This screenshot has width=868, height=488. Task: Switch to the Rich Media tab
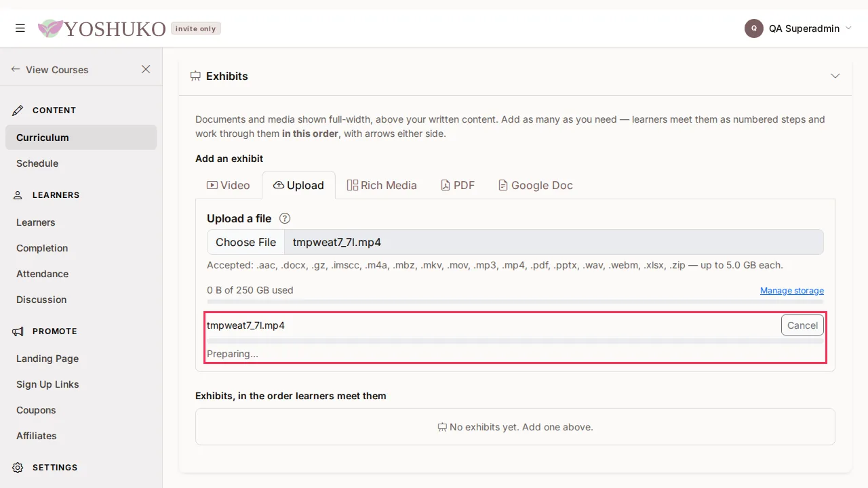pyautogui.click(x=382, y=185)
